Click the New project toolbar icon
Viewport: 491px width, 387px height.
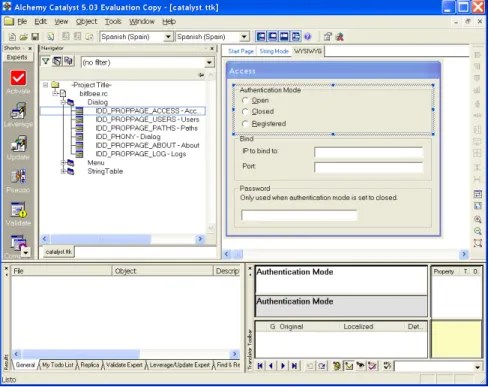pyautogui.click(x=12, y=37)
